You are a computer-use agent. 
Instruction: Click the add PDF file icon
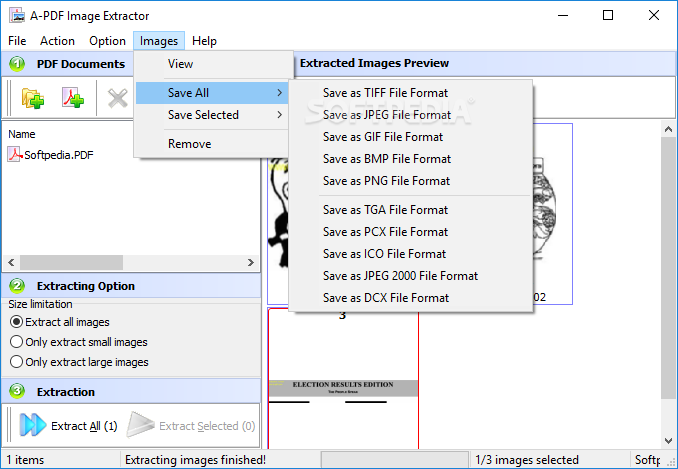tap(73, 98)
